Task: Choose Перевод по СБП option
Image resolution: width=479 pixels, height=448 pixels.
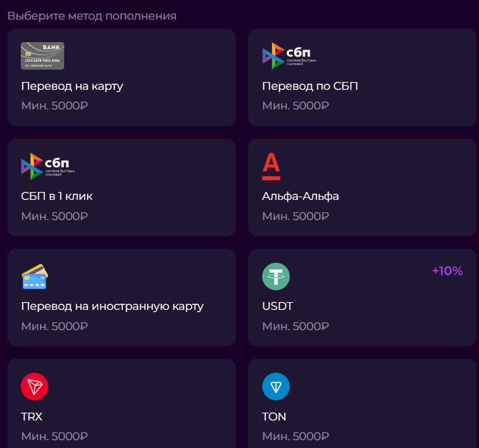Action: point(310,86)
